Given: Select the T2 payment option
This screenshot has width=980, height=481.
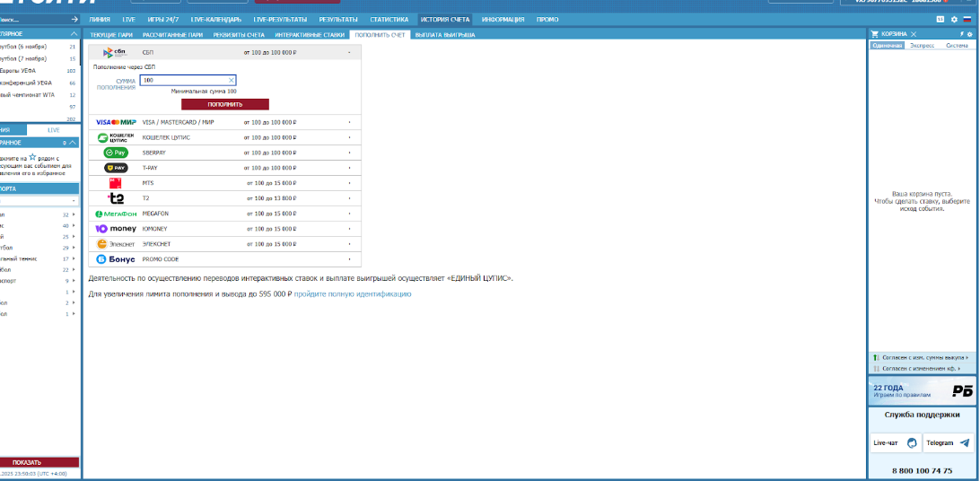Looking at the screenshot, I should (x=224, y=198).
